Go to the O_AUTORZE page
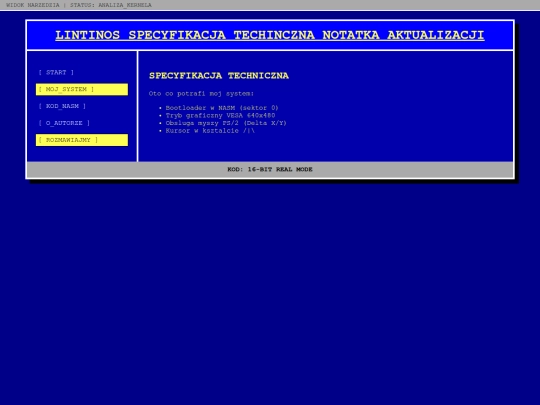 [64, 123]
